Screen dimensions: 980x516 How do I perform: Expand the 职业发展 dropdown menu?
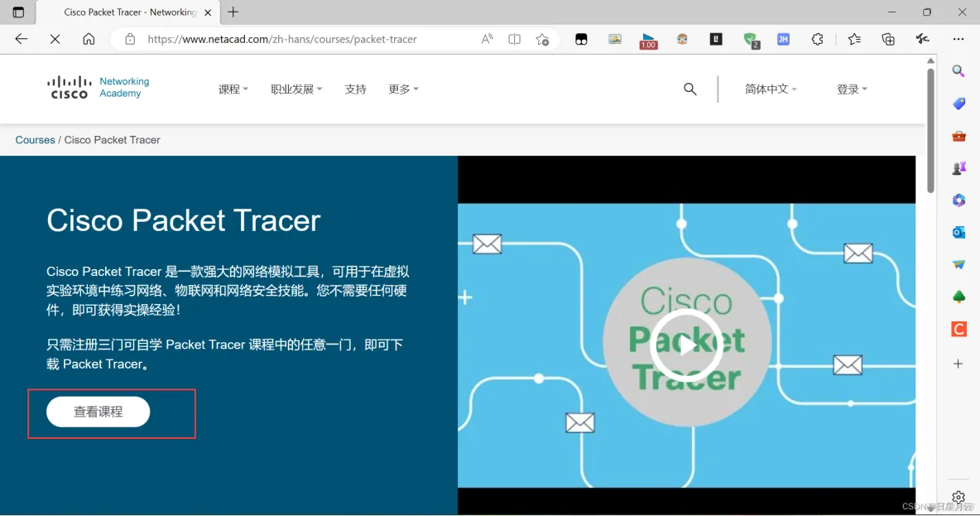296,89
